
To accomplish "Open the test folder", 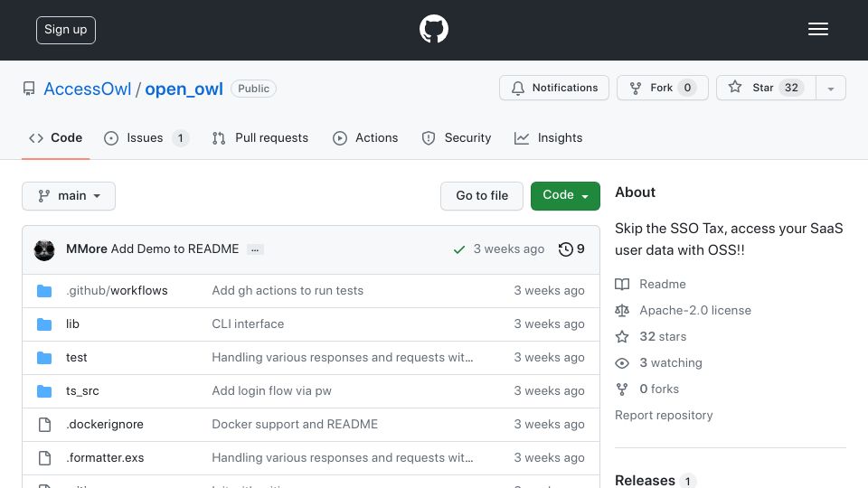I will [76, 358].
